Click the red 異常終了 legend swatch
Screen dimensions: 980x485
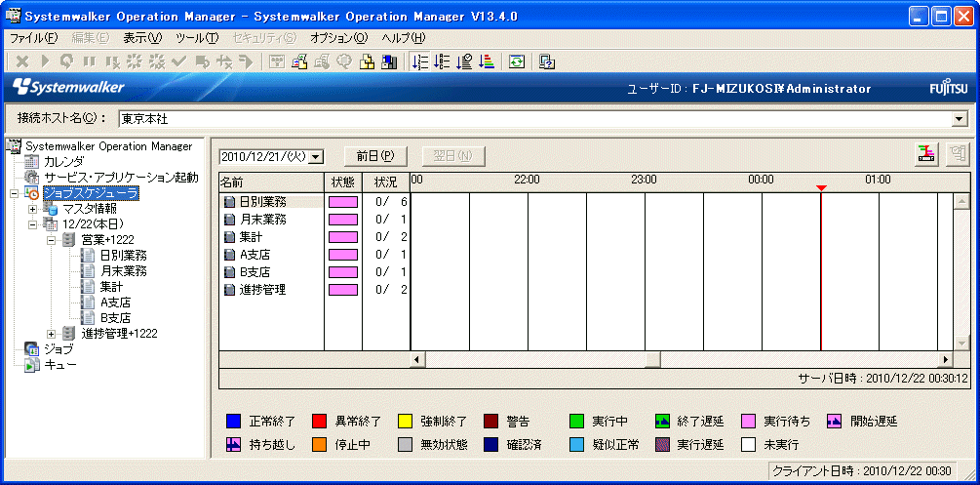tap(320, 422)
